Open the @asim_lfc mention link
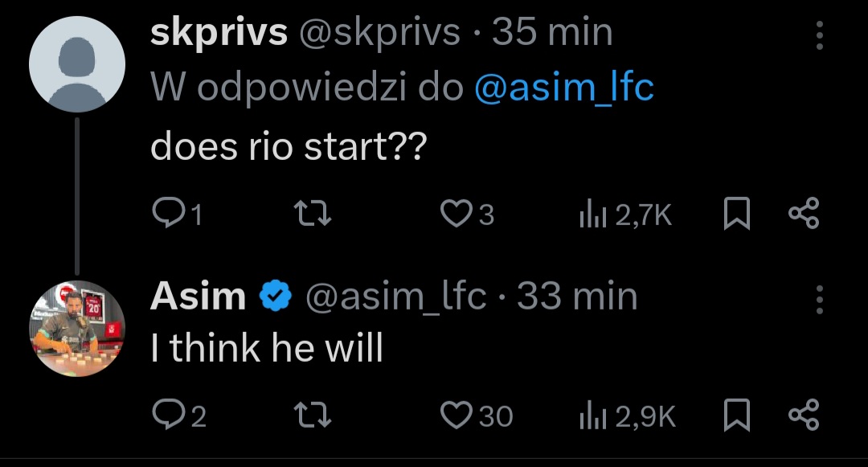The height and width of the screenshot is (467, 868). [x=564, y=88]
